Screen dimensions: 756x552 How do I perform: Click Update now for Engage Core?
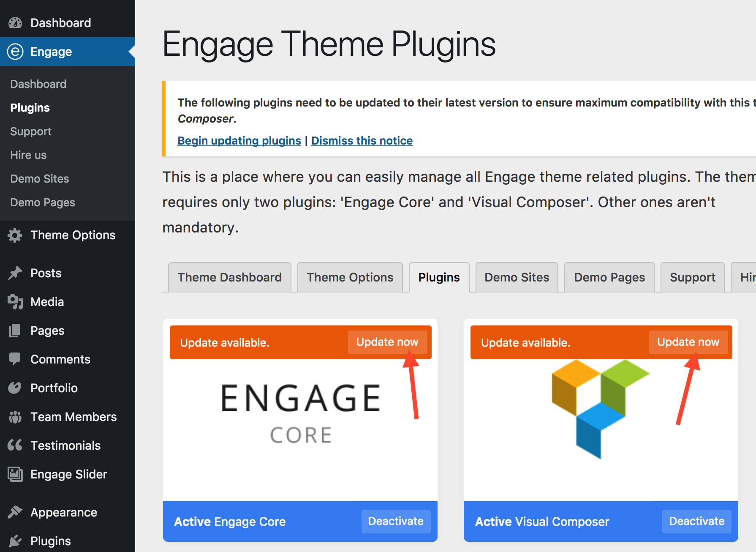tap(387, 342)
